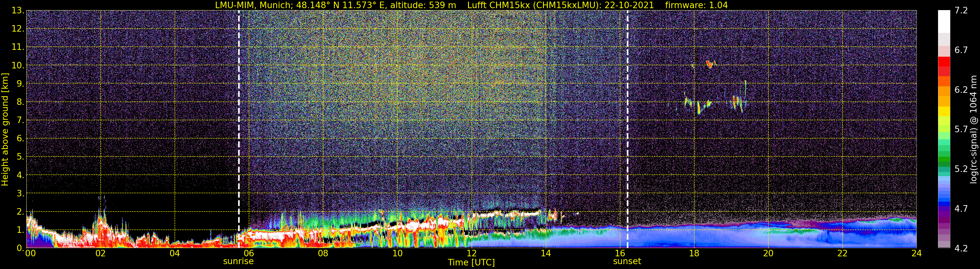The height and width of the screenshot is (269, 980).
Task: Click the time axis tick label 12
Action: [471, 254]
